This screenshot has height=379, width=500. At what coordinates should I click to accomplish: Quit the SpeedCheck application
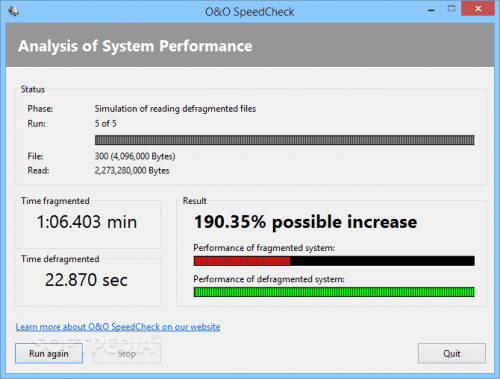click(x=452, y=353)
